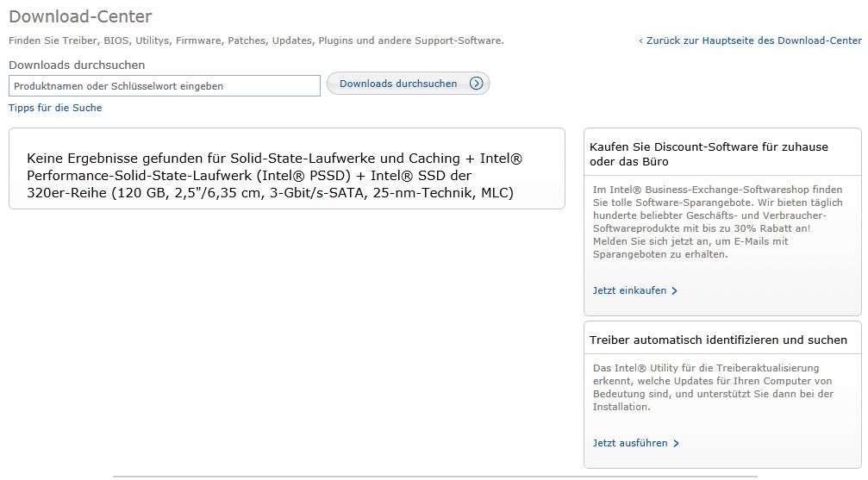Click the Downloads durchsuchen label above the input
This screenshot has width=868, height=480.
77,65
